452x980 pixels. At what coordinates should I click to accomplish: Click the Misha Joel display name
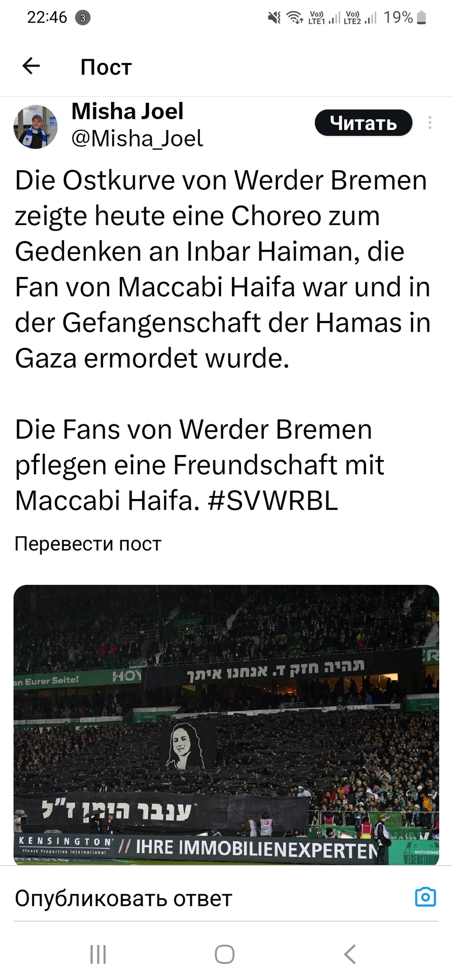[127, 111]
